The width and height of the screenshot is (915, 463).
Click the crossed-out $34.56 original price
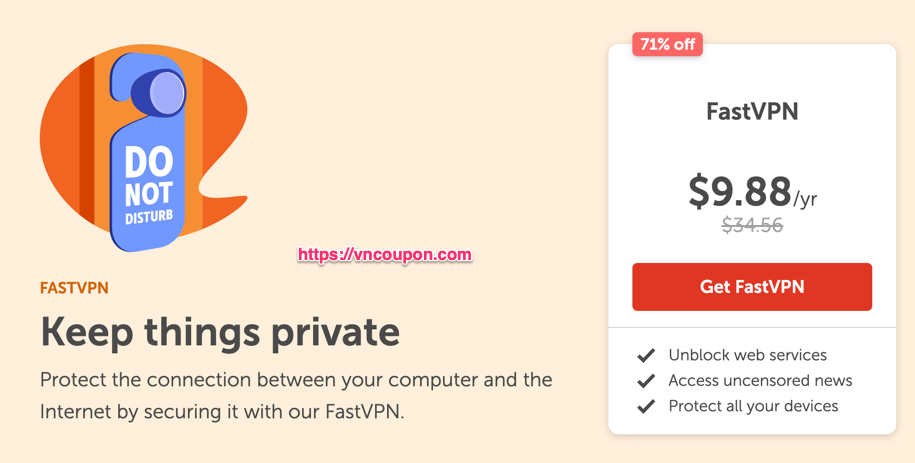[752, 225]
